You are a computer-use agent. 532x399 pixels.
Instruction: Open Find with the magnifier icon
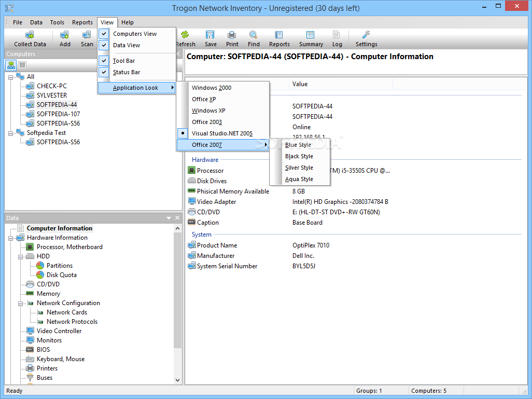(x=253, y=35)
